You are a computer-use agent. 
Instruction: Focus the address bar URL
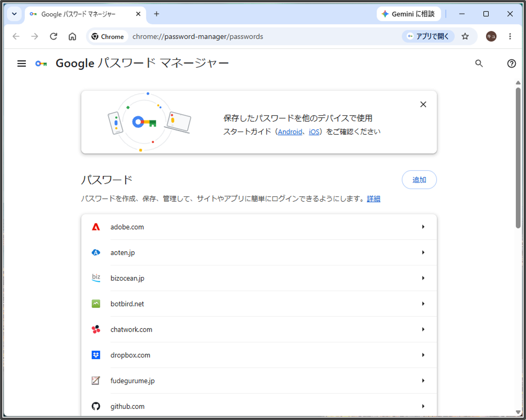198,36
